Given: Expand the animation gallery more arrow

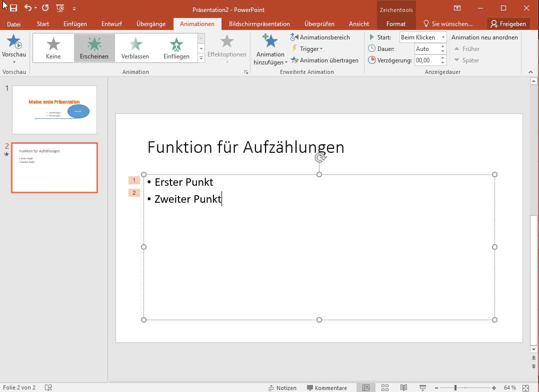Looking at the screenshot, I should tap(201, 58).
